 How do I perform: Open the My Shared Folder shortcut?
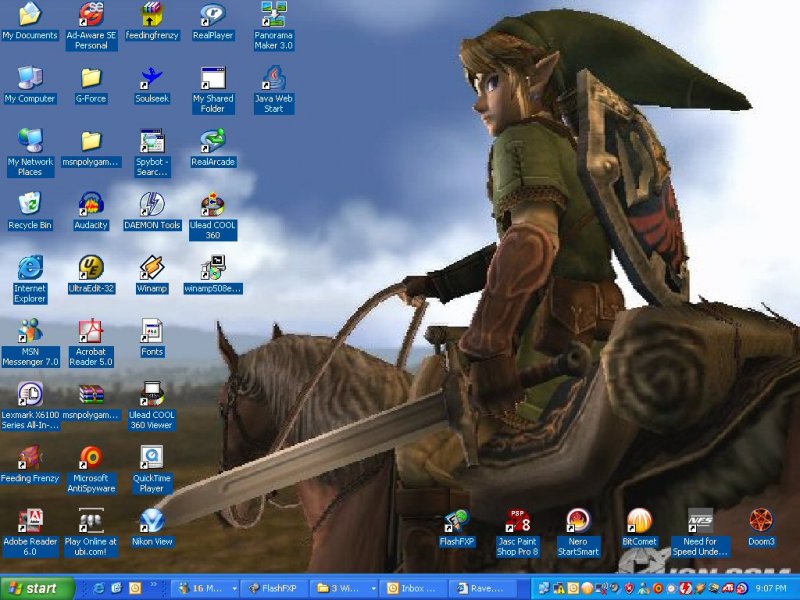pos(213,89)
